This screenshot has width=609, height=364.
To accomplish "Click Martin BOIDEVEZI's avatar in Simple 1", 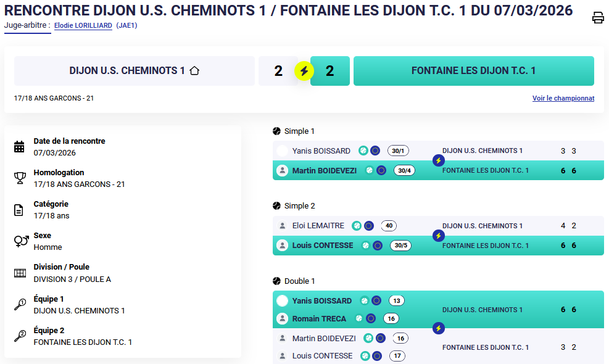I will [283, 170].
